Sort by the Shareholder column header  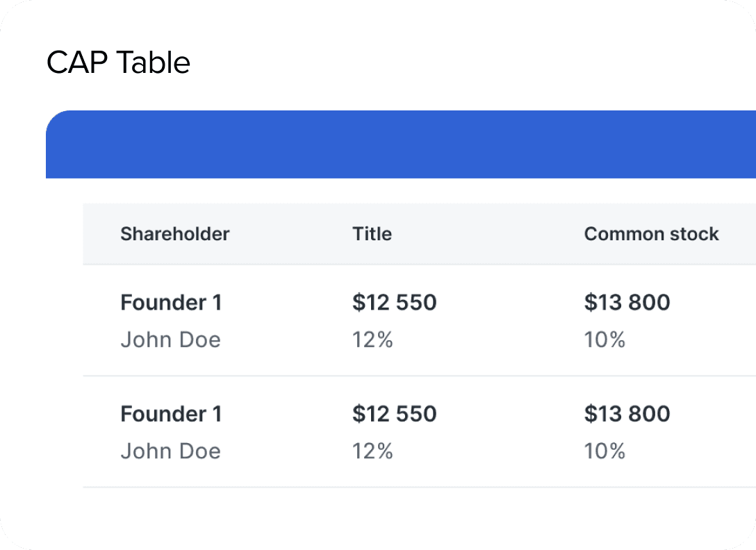[x=174, y=234]
